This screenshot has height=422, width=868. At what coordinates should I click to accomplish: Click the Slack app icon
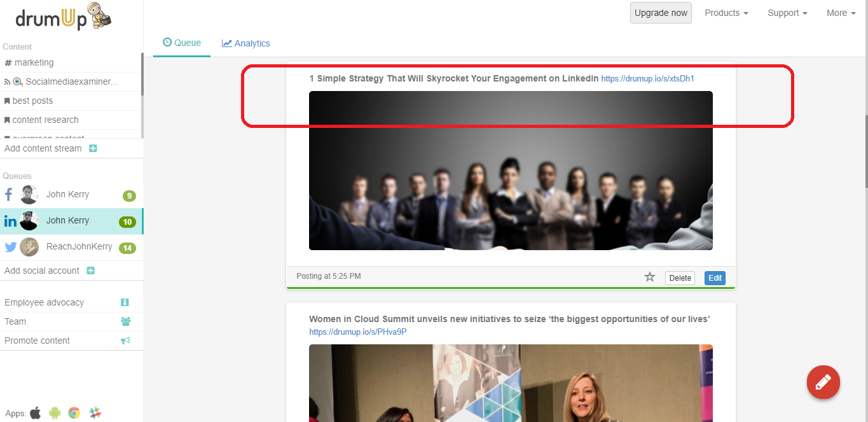[x=95, y=412]
